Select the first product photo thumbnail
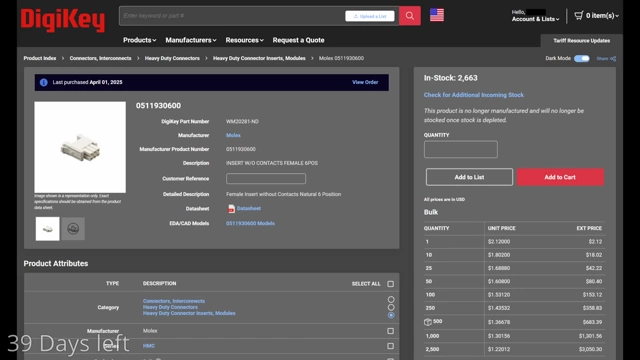Image resolution: width=640 pixels, height=360 pixels. tap(47, 229)
